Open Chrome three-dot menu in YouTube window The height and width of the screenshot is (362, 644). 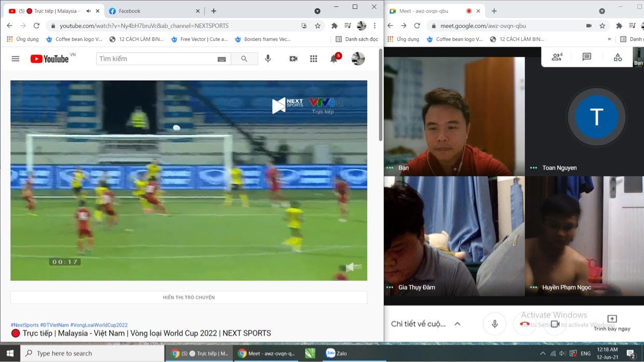click(x=374, y=26)
